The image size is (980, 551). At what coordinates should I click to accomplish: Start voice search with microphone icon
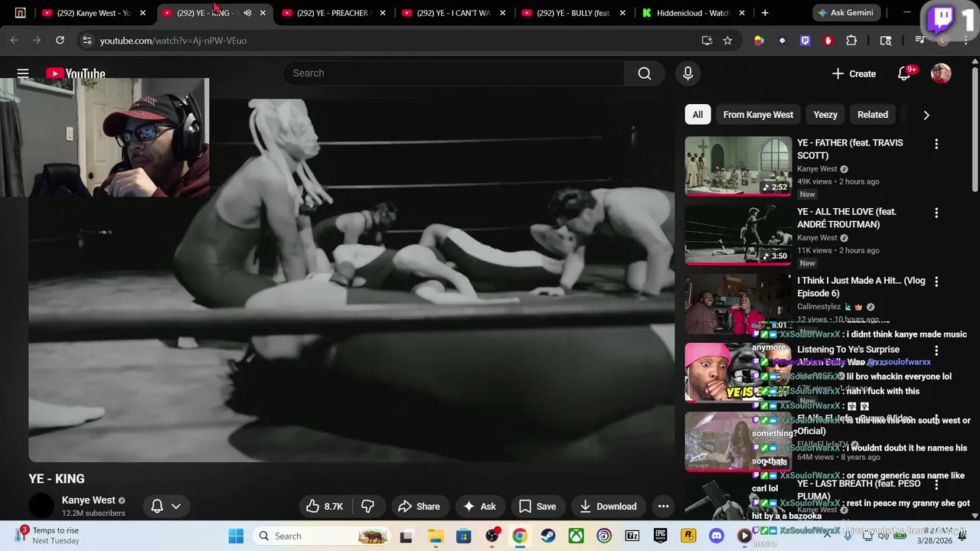(688, 73)
